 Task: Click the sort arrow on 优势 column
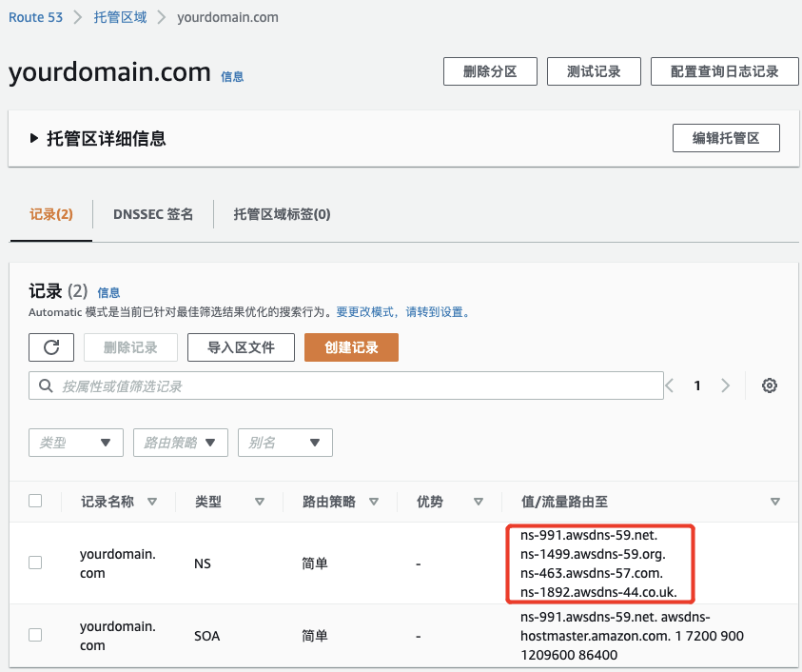coord(479,502)
